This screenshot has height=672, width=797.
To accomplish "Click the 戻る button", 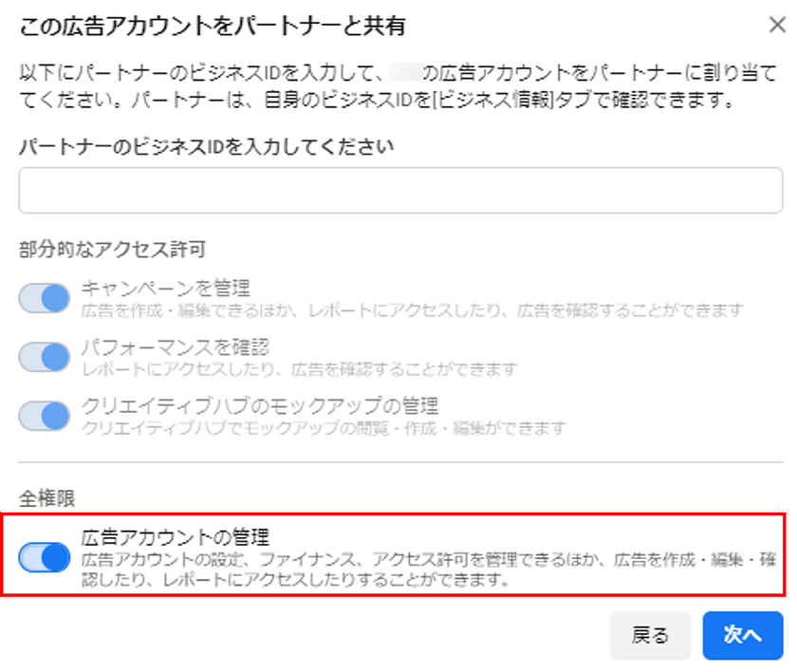I will (x=650, y=635).
